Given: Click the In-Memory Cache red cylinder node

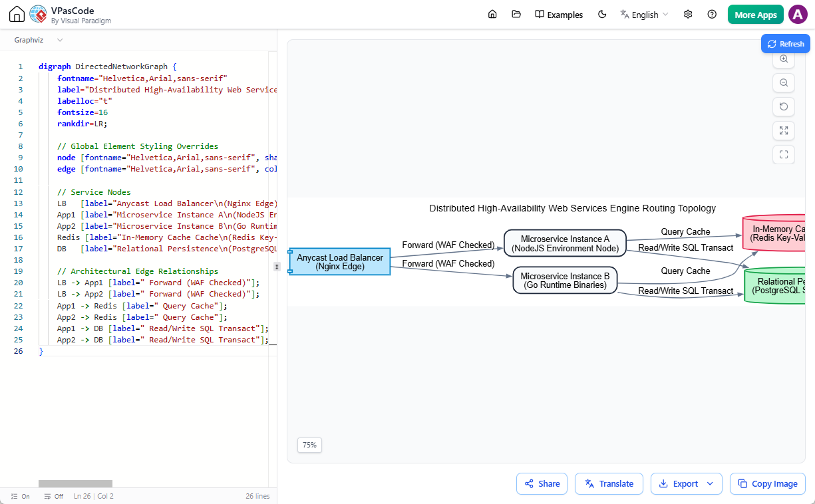Looking at the screenshot, I should (774, 233).
